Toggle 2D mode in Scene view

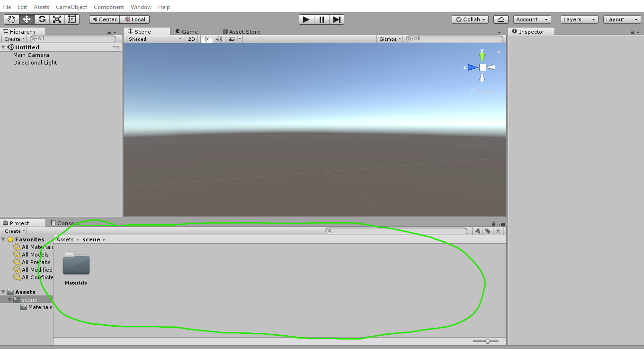coord(191,39)
